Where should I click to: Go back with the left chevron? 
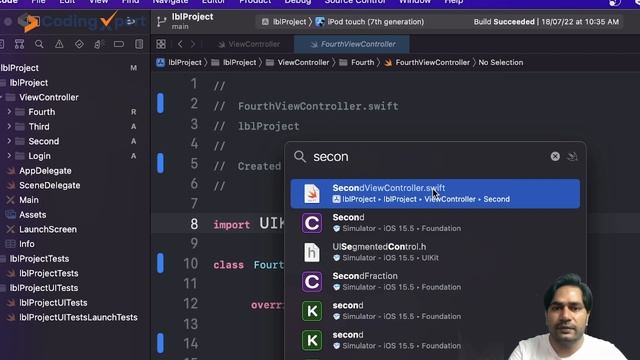[x=180, y=44]
